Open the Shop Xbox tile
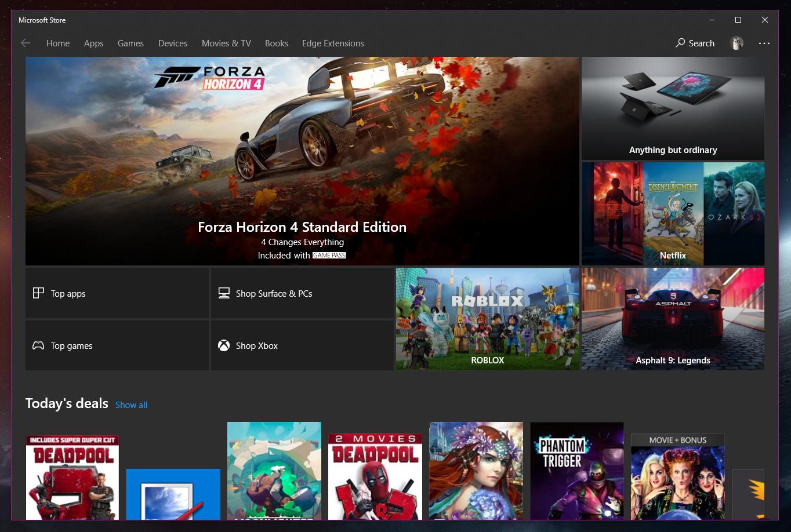Image resolution: width=791 pixels, height=532 pixels. click(302, 345)
